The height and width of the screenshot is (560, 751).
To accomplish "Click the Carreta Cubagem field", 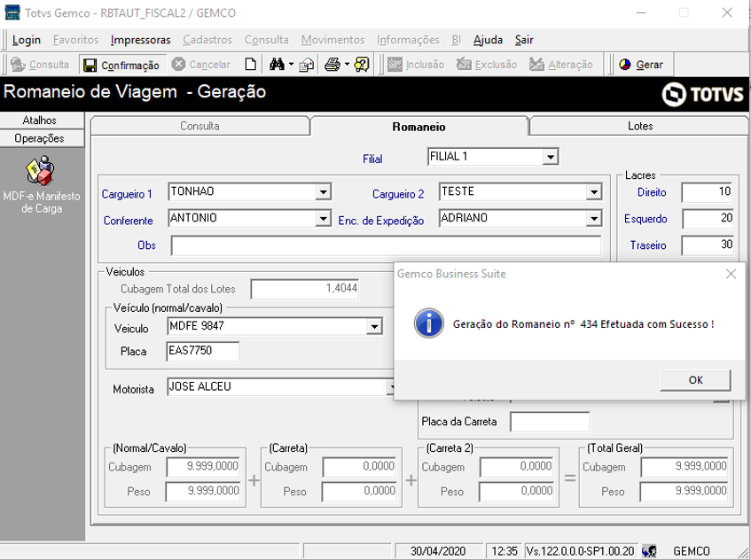I will click(359, 467).
